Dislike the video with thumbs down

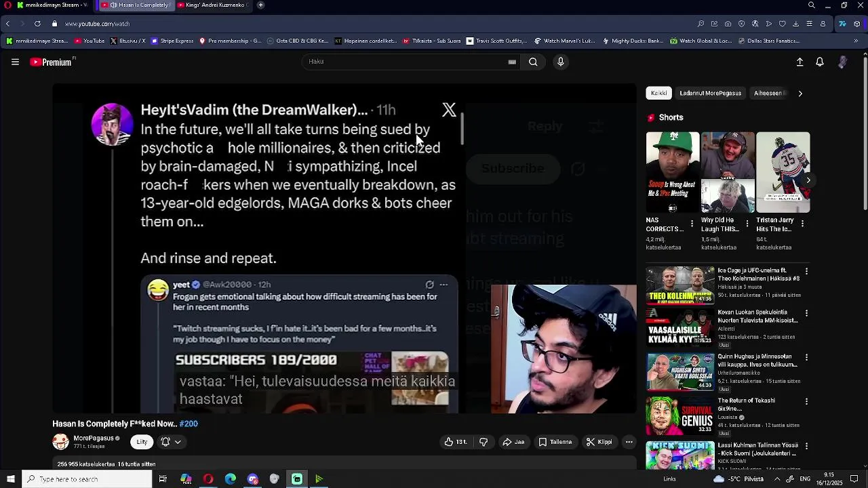pos(484,442)
